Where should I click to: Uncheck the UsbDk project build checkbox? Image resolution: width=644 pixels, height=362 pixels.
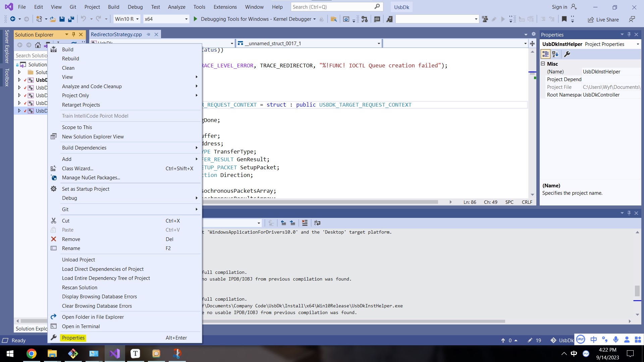[25, 80]
